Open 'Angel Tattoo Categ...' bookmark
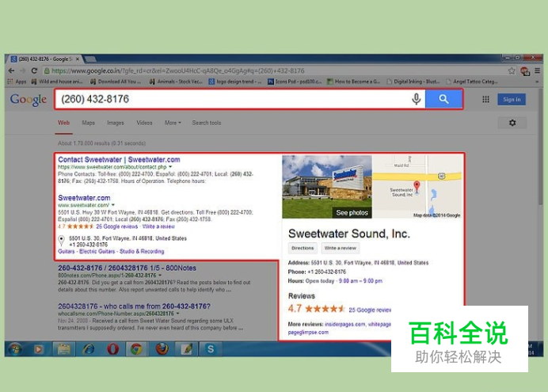The width and height of the screenshot is (548, 392). pyautogui.click(x=472, y=82)
